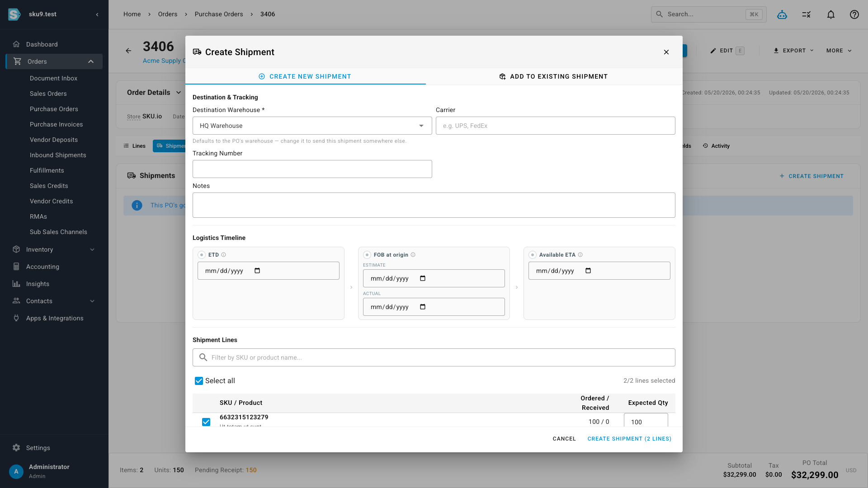Click the Dashboard home icon
Viewport: 868px width, 488px height.
coord(16,44)
